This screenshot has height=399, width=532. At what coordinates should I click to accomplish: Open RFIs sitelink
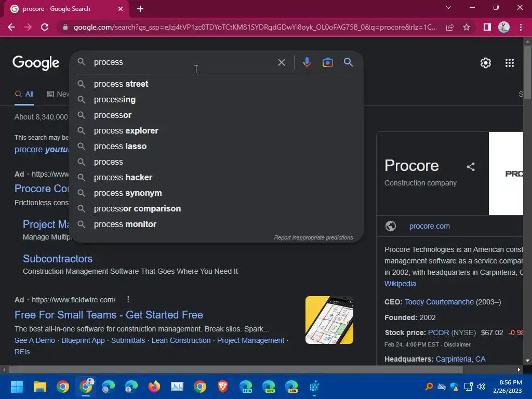point(22,352)
